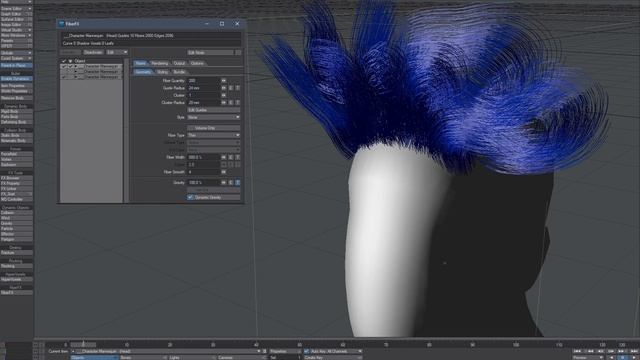Click FiberFX object list scrollbar
The height and width of the screenshot is (360, 640).
(126, 131)
